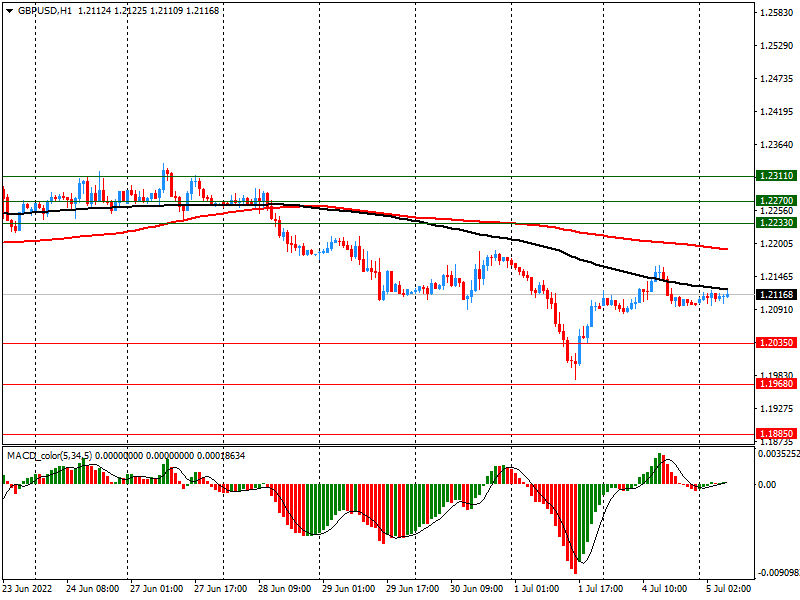Select the red 1.20350 support level label
This screenshot has height=600, width=800.
[x=776, y=343]
